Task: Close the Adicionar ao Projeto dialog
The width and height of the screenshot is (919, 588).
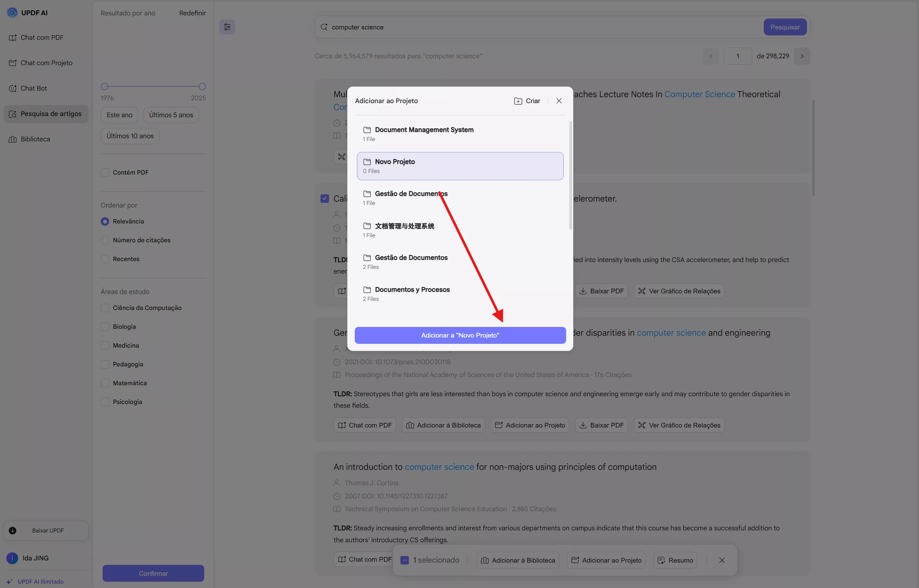Action: (x=559, y=101)
